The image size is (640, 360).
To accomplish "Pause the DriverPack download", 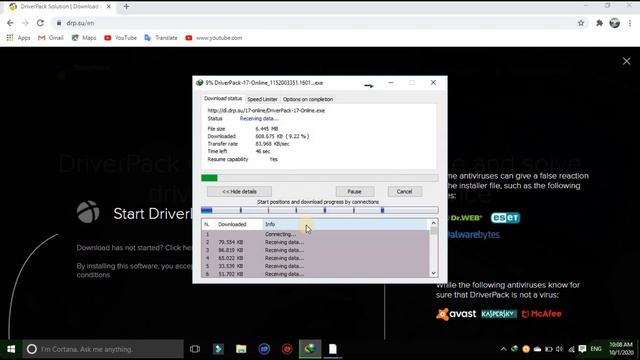I will coord(354,191).
